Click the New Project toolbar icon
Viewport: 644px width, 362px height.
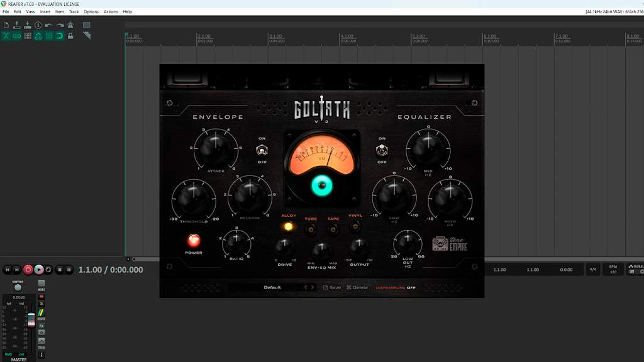(6, 25)
